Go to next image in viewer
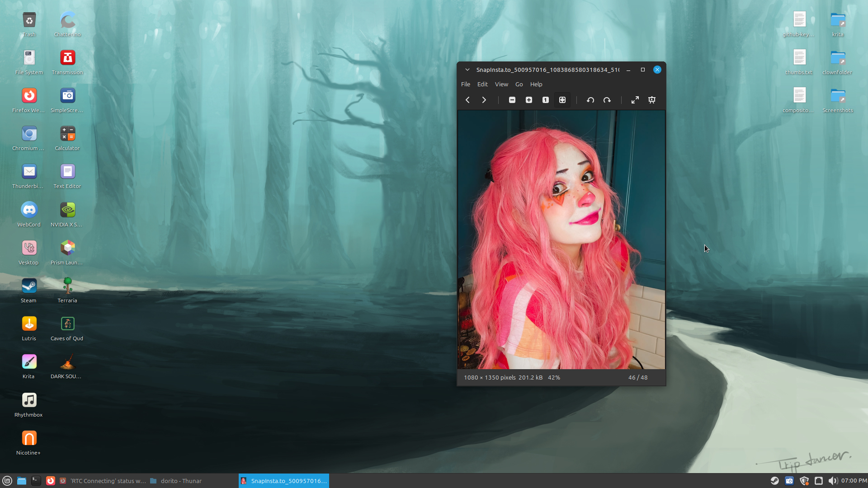868x488 pixels. [484, 100]
